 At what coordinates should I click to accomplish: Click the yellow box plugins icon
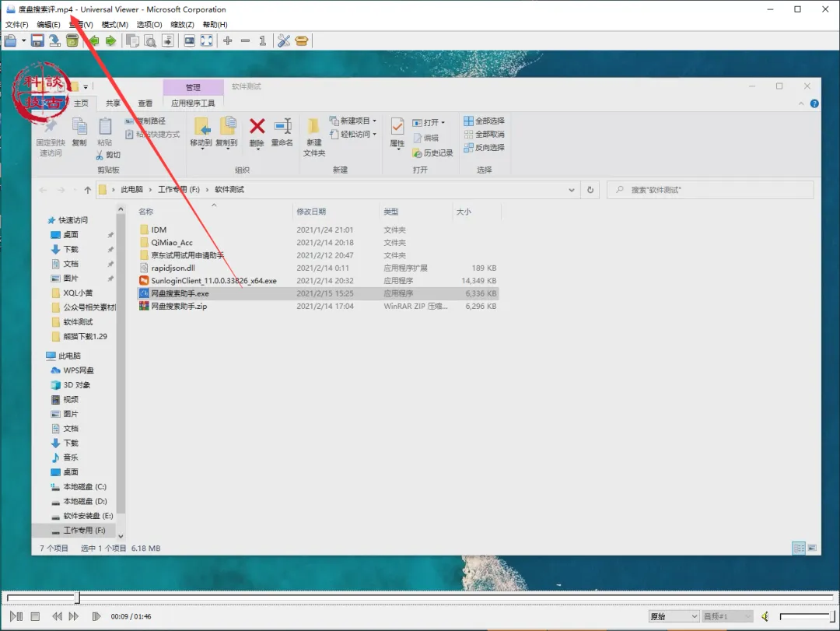pos(302,40)
